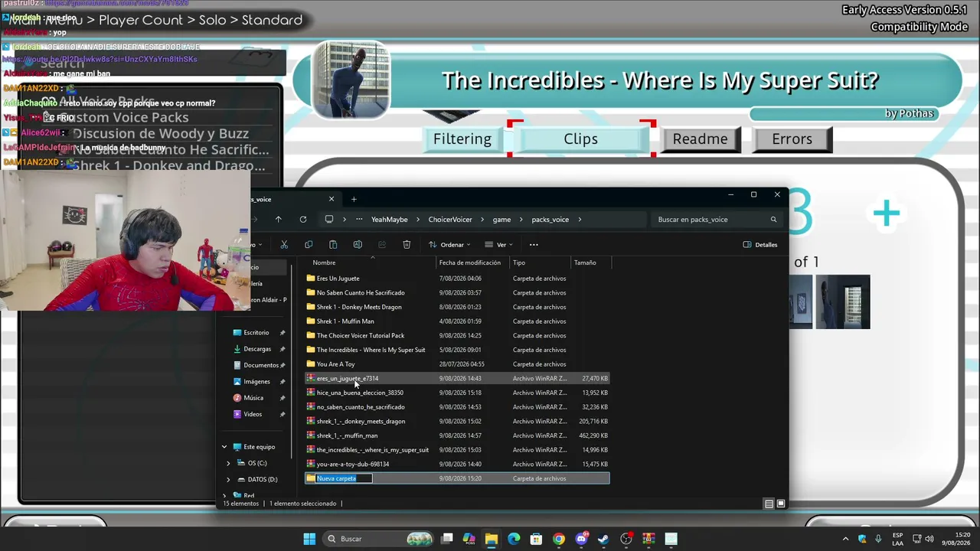The image size is (980, 551).
Task: Click the Nueva carpeta rename text box
Action: [x=344, y=478]
